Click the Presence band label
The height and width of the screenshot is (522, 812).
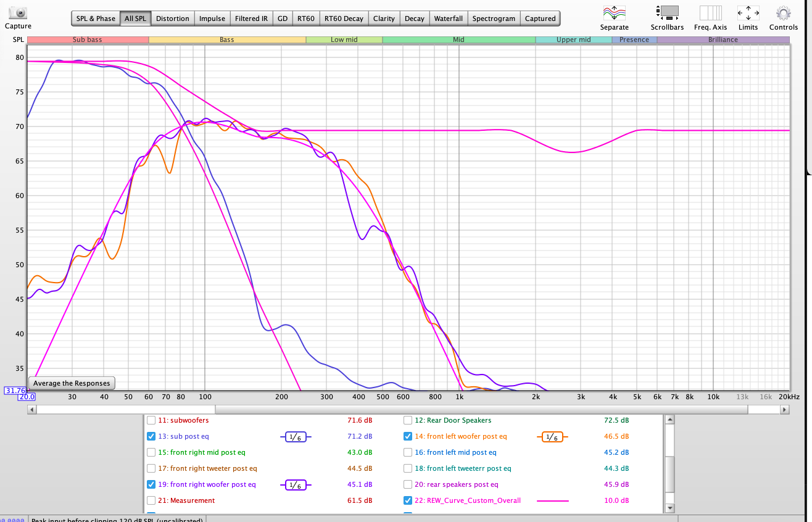pos(634,39)
